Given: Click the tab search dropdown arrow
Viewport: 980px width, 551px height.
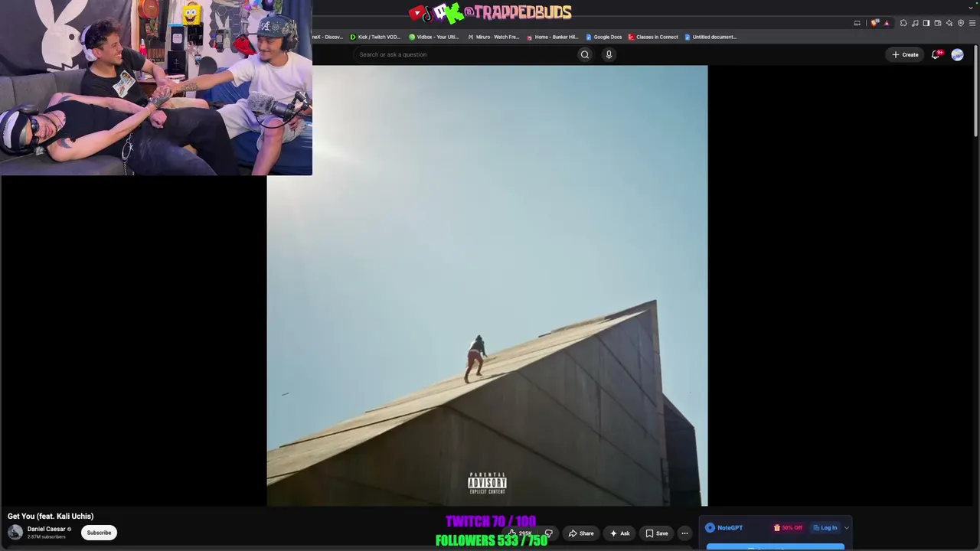Looking at the screenshot, I should [971, 8].
